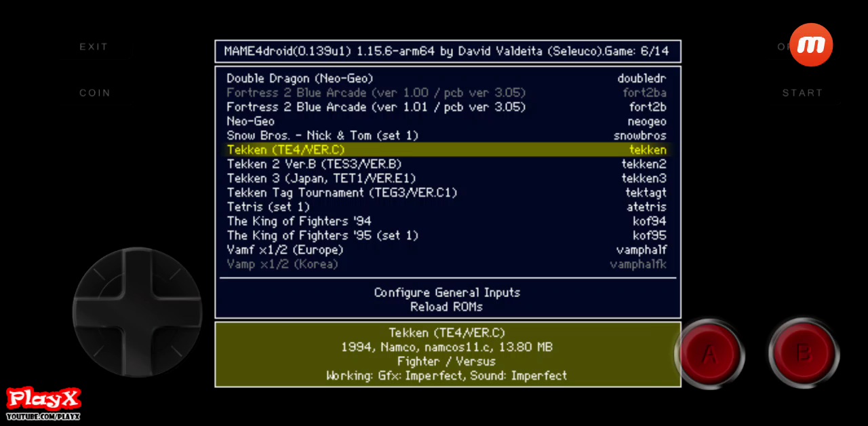Open Configure General Inputs
868x426 pixels.
pyautogui.click(x=448, y=292)
